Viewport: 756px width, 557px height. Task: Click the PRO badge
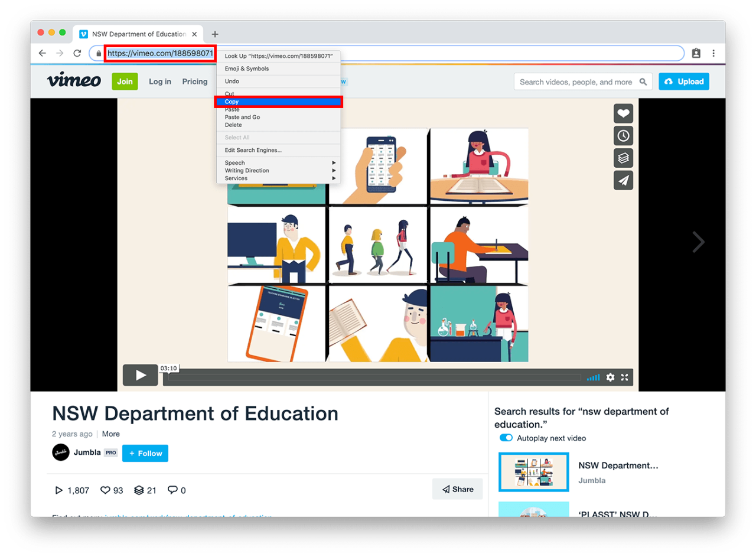pyautogui.click(x=111, y=453)
